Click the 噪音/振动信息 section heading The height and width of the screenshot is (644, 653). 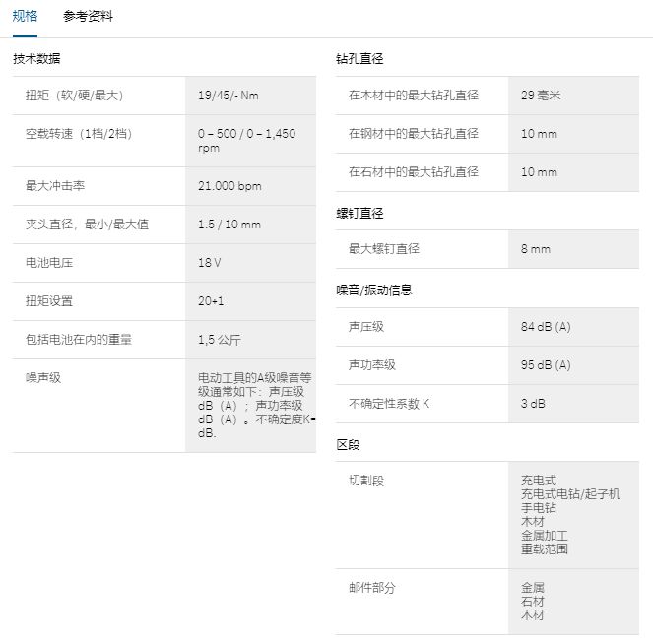coord(374,290)
